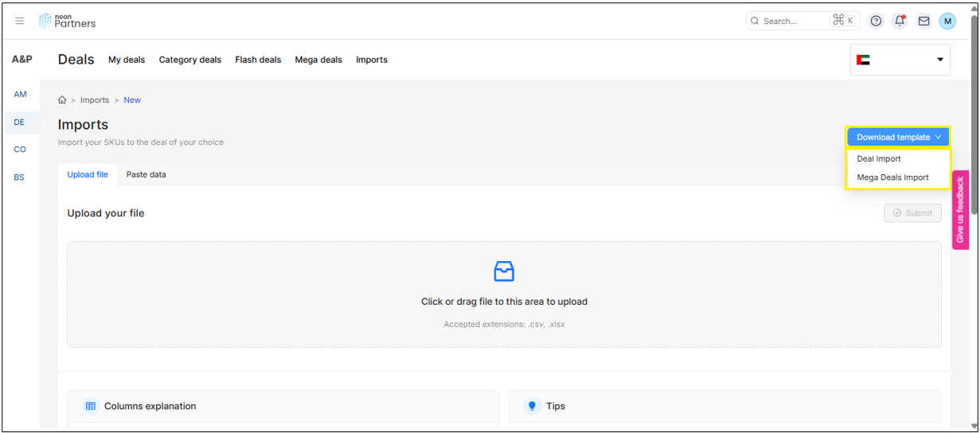
Task: Open the Flash deals tab
Action: click(258, 60)
